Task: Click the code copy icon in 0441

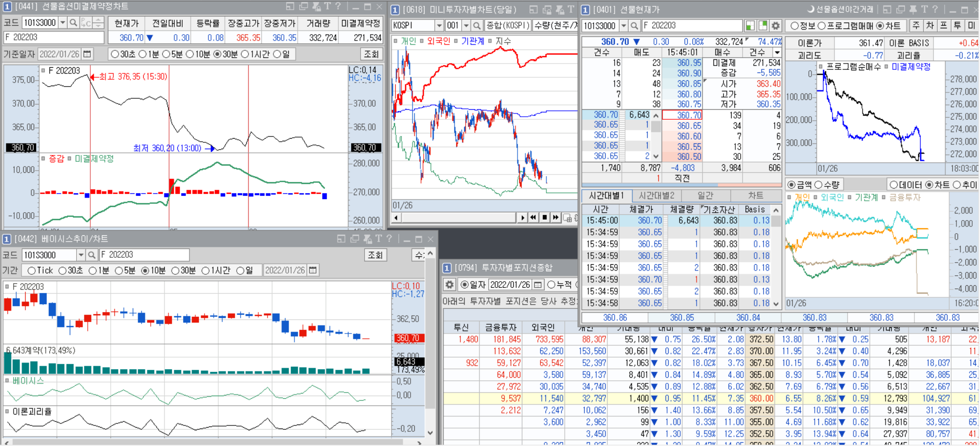Action: tap(86, 23)
